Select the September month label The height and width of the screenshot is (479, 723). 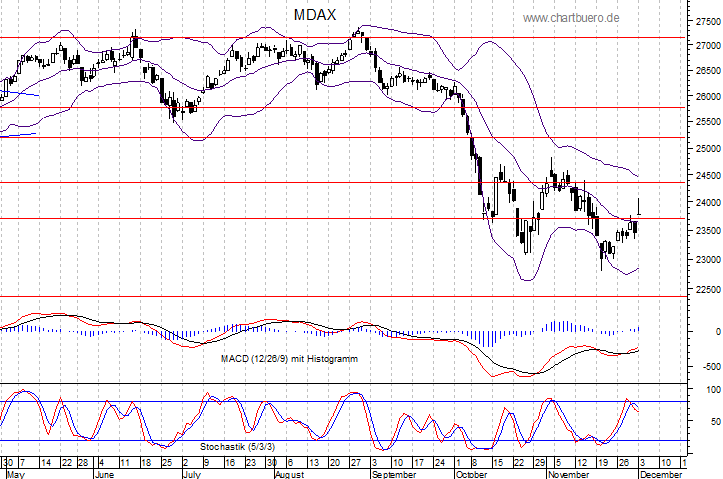(393, 474)
